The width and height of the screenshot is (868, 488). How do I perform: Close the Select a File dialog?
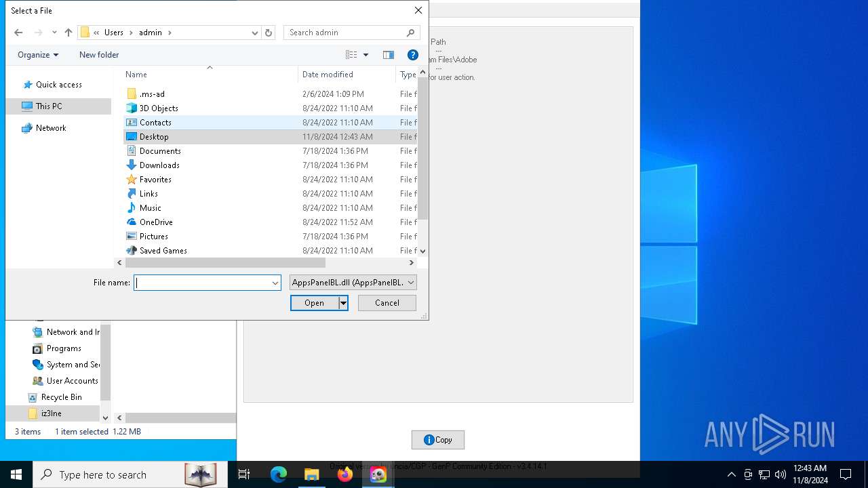pyautogui.click(x=418, y=10)
